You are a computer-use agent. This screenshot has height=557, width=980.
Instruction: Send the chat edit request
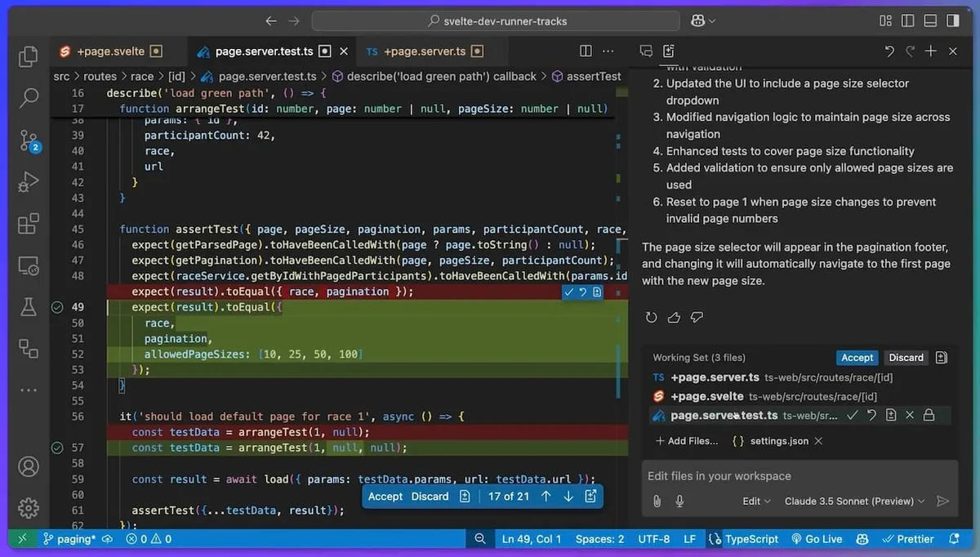click(x=942, y=501)
